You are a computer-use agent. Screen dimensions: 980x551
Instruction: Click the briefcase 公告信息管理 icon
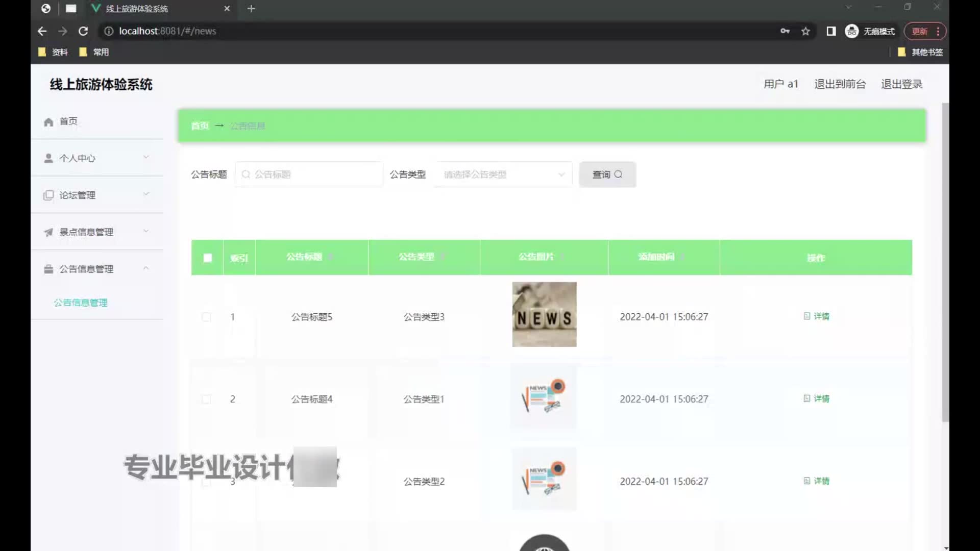(48, 269)
